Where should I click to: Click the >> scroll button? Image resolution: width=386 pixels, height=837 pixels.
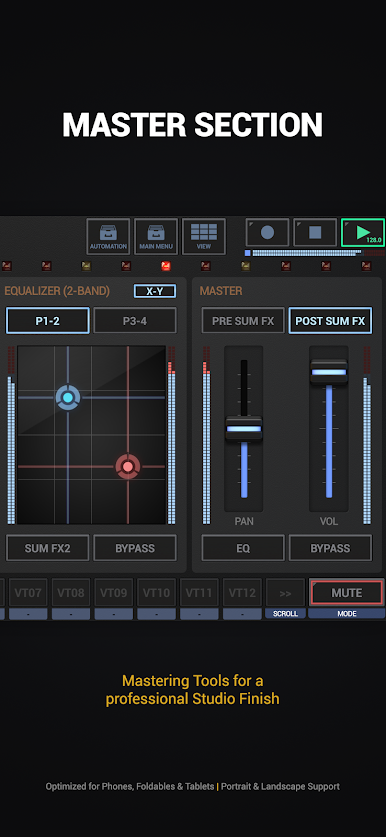pos(285,593)
